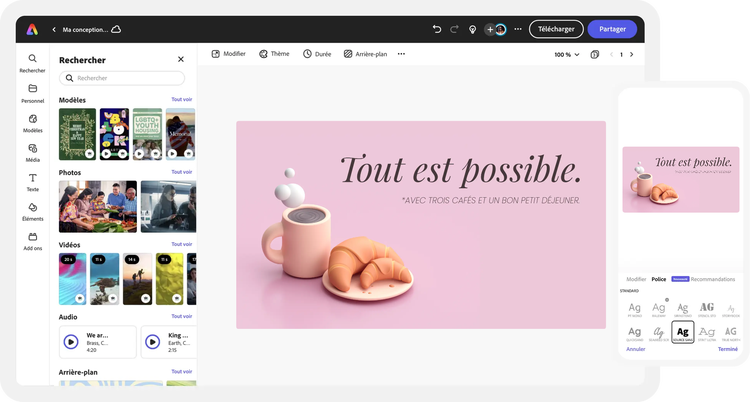Undo the last action

tap(437, 29)
